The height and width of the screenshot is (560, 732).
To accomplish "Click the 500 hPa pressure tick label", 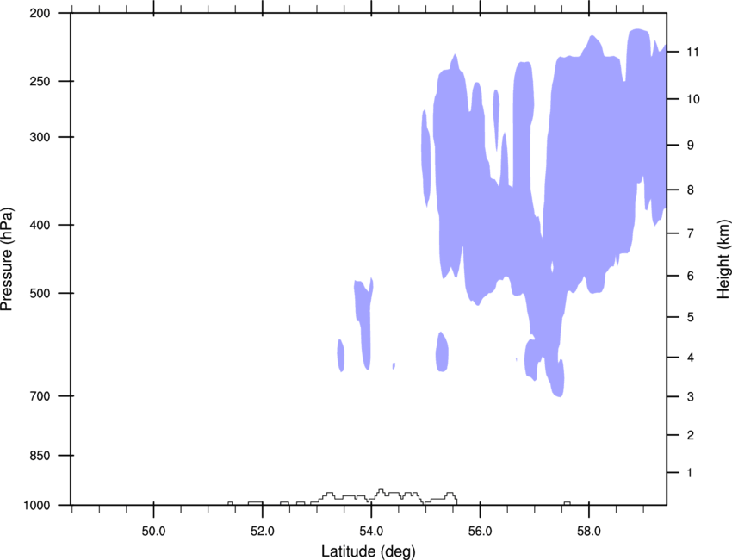I will [40, 293].
